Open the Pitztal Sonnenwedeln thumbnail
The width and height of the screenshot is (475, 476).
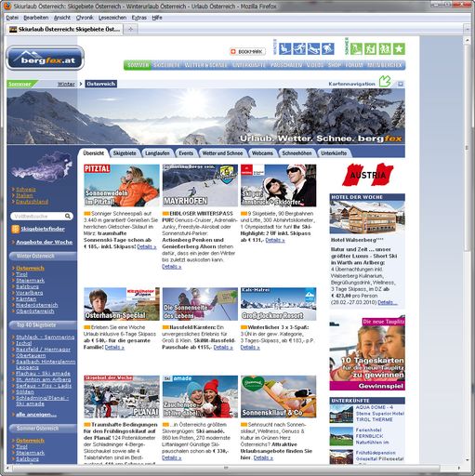(x=122, y=185)
